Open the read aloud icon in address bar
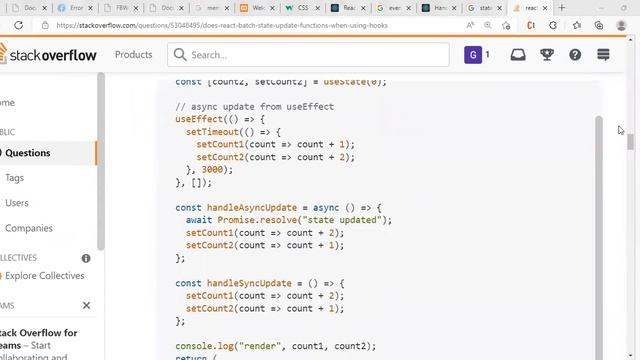Image resolution: width=640 pixels, height=360 pixels. (x=470, y=25)
